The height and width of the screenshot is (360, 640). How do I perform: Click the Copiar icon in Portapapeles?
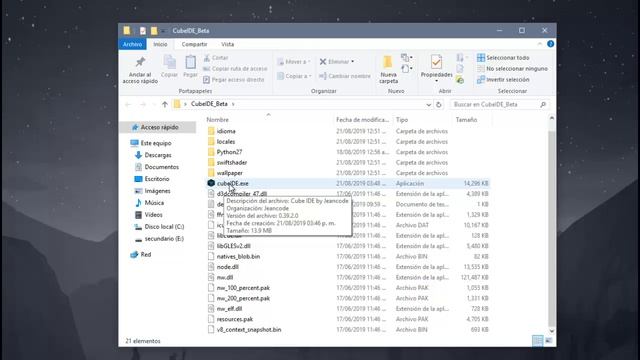point(169,62)
